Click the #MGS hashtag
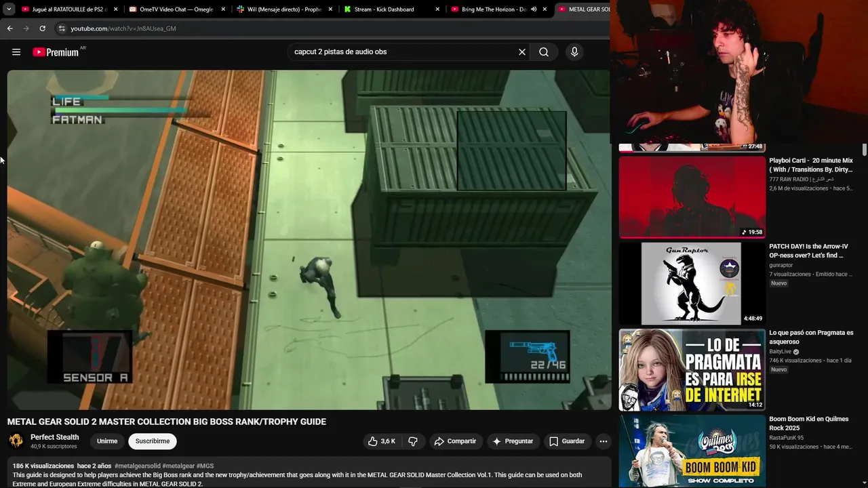The height and width of the screenshot is (488, 868). coord(205,466)
